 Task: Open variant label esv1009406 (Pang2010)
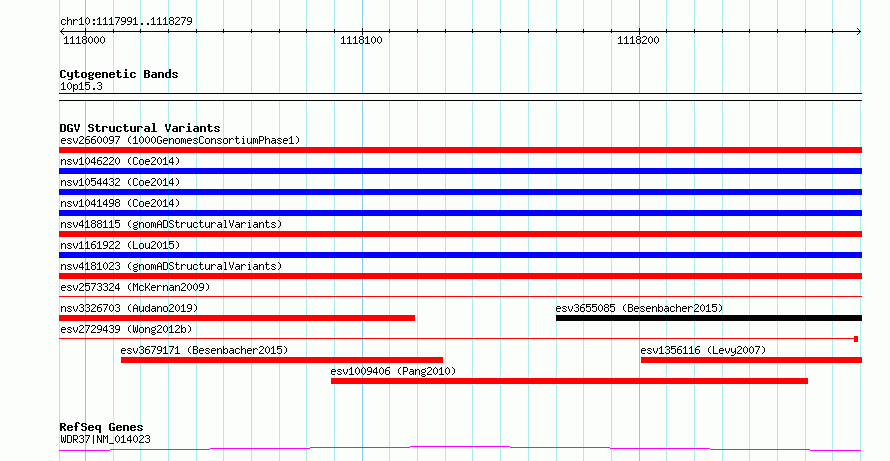[x=393, y=371]
